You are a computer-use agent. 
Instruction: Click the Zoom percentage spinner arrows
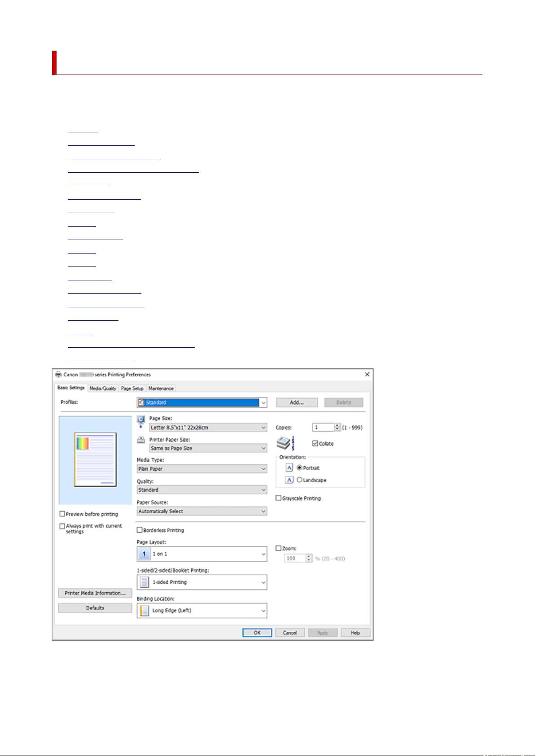click(x=309, y=558)
